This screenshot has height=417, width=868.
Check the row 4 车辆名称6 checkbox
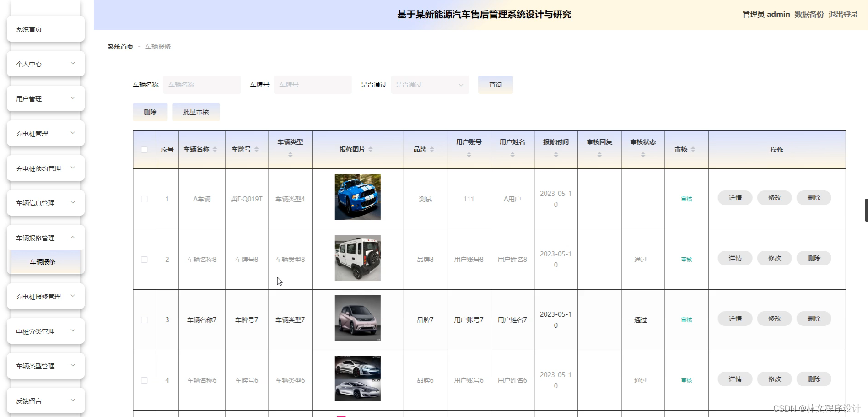click(144, 380)
